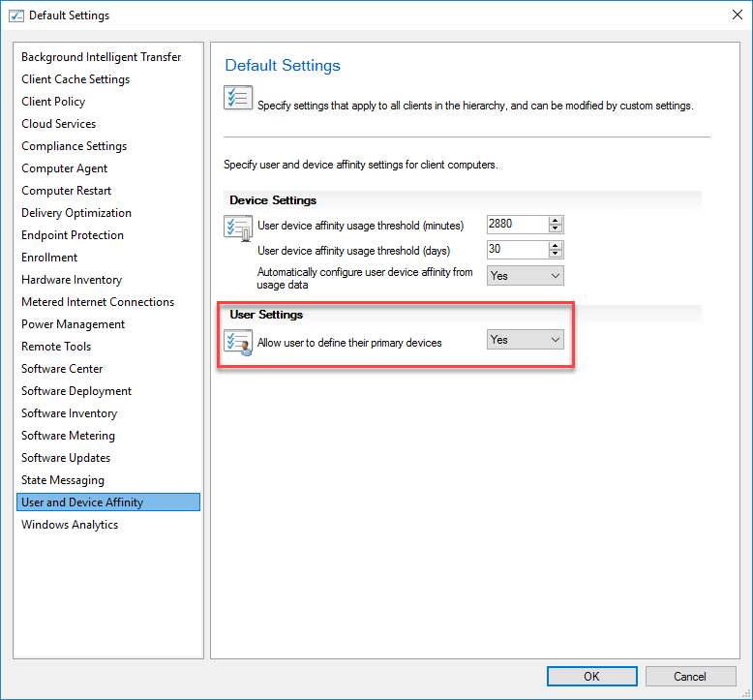
Task: Decrease the usage threshold days value
Action: click(x=556, y=255)
